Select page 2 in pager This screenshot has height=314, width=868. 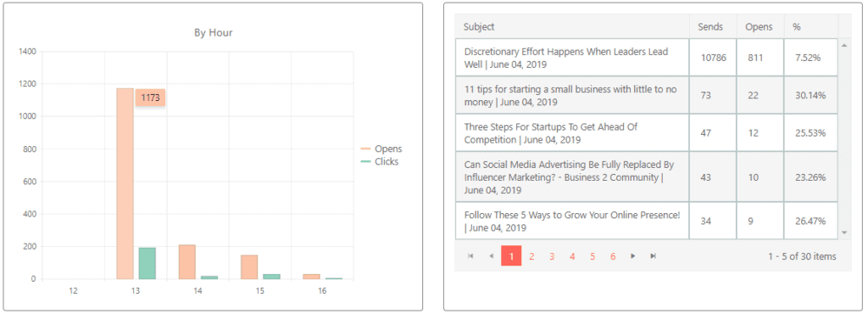click(531, 255)
